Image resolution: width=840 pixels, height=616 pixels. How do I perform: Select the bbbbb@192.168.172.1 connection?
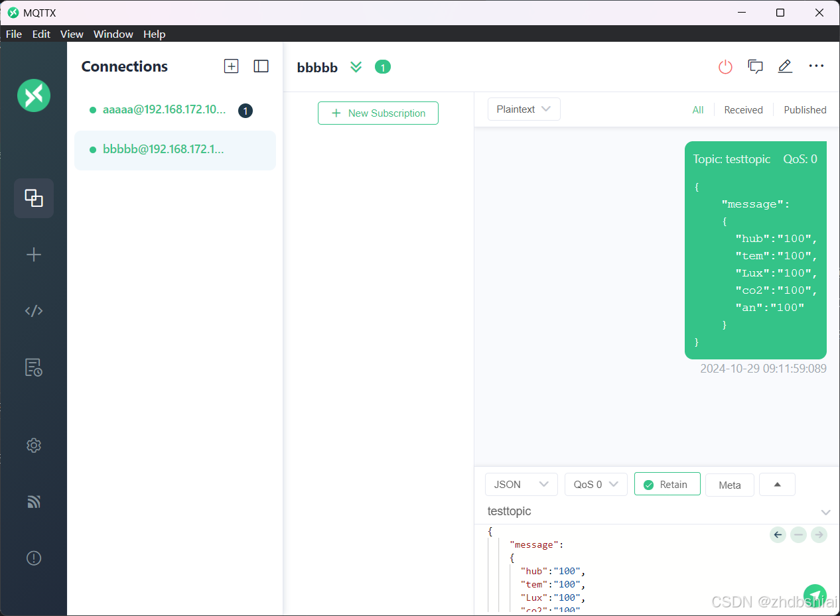click(175, 150)
